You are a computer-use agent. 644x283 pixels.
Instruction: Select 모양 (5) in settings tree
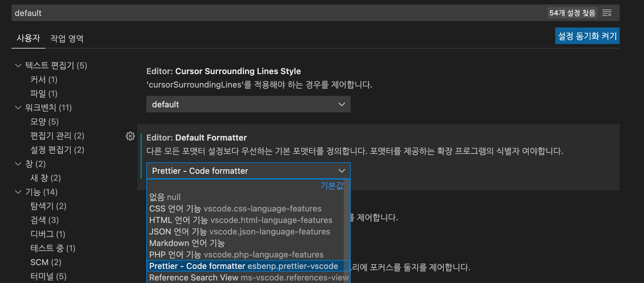(x=44, y=122)
